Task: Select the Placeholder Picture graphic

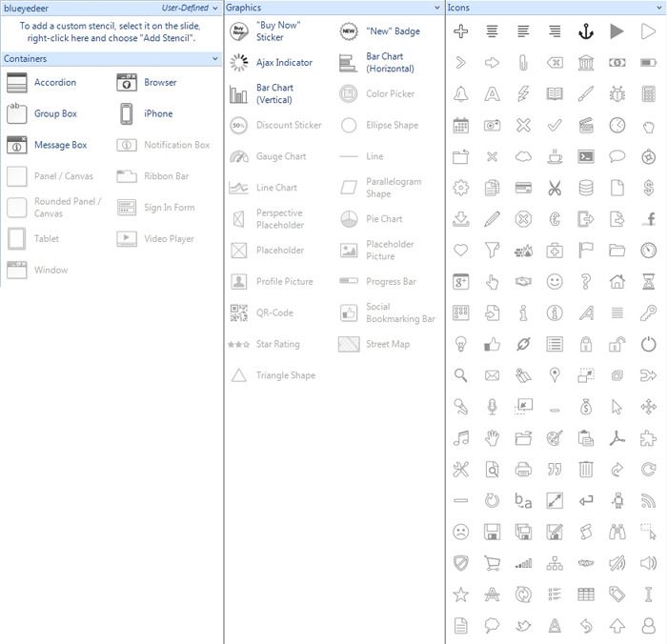Action: click(x=376, y=251)
